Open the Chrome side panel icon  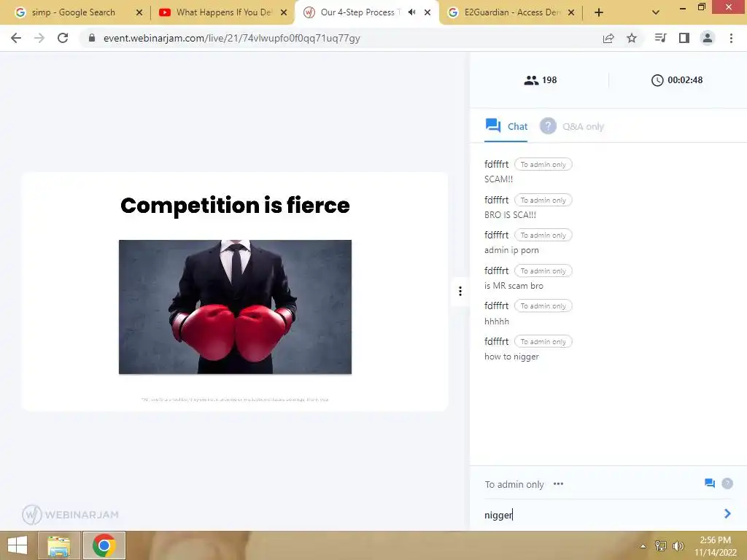[684, 38]
